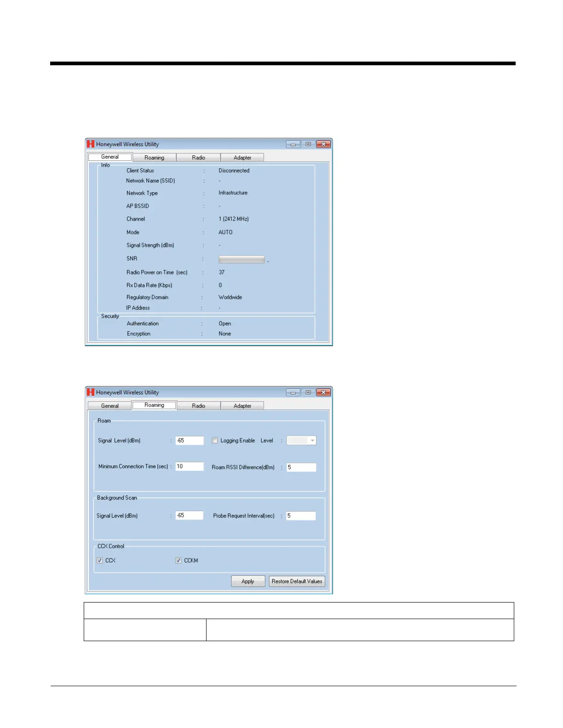This screenshot has width=563, height=728.
Task: Switch to General tab in bottom window
Action: click(110, 406)
